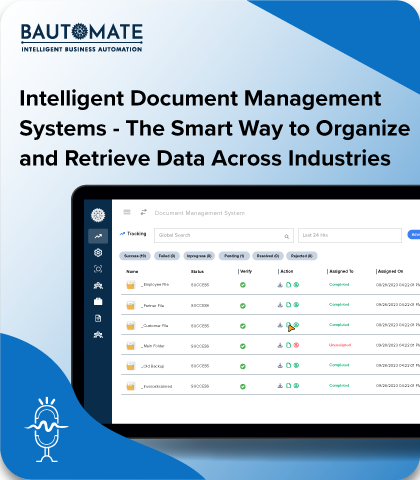Click inside the Global Search field

224,235
